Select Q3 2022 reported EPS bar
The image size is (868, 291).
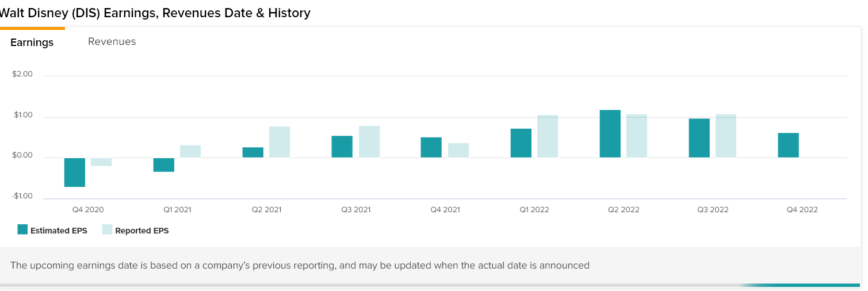pos(726,136)
